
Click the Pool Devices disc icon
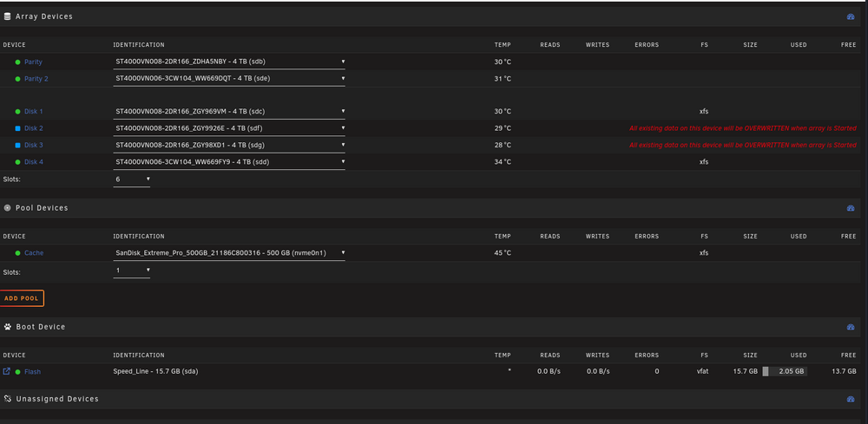click(7, 208)
